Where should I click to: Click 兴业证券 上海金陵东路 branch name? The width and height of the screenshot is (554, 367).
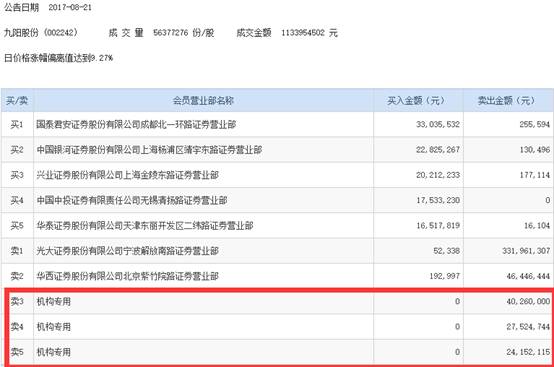tap(128, 175)
